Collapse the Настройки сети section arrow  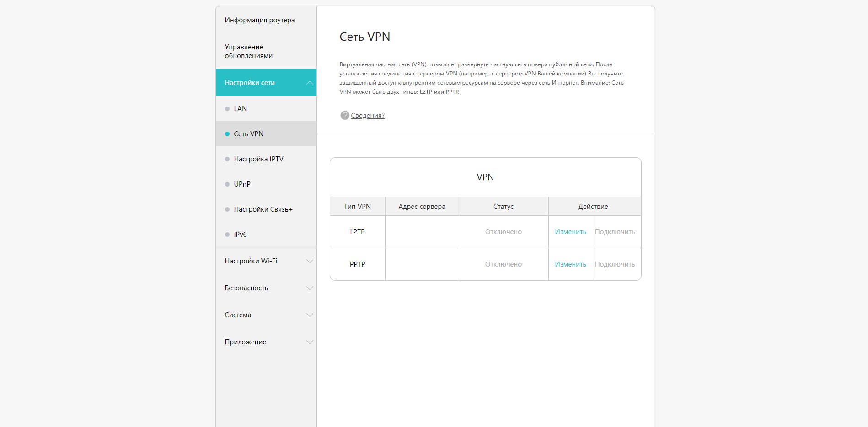point(310,83)
